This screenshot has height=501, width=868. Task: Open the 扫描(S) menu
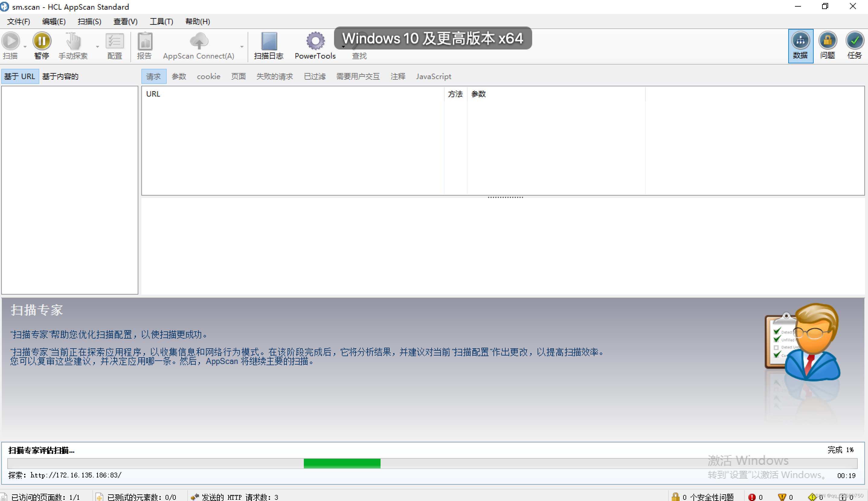click(89, 21)
